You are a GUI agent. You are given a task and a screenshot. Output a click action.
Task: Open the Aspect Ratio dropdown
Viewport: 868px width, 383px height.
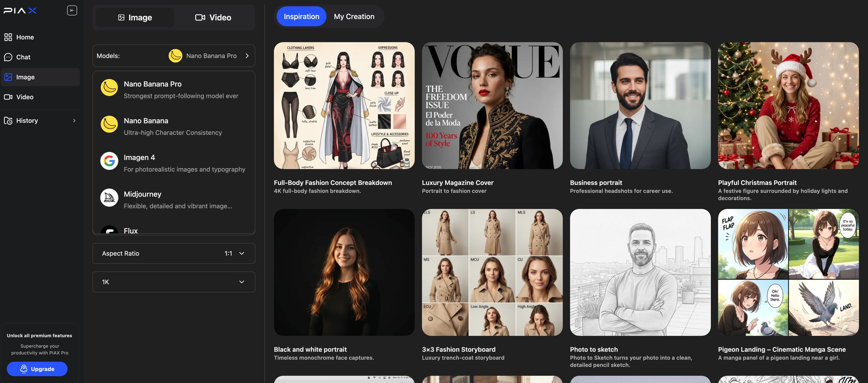click(173, 253)
